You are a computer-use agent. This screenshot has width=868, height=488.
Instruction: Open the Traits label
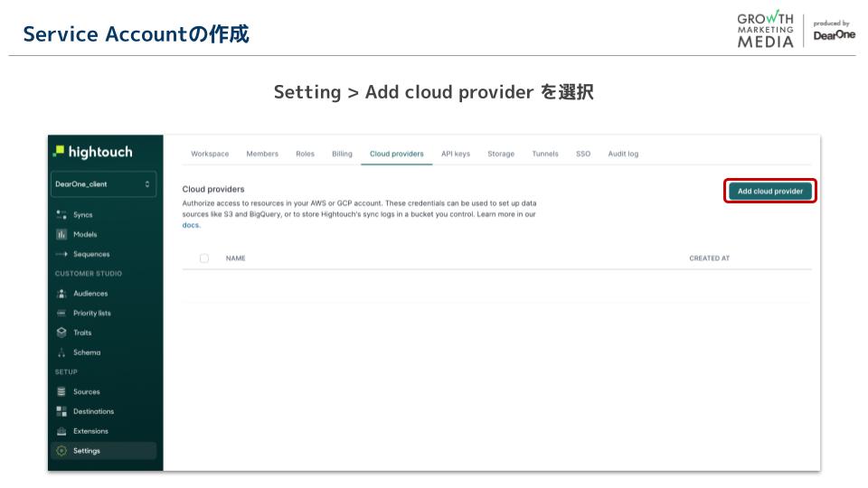coord(82,333)
